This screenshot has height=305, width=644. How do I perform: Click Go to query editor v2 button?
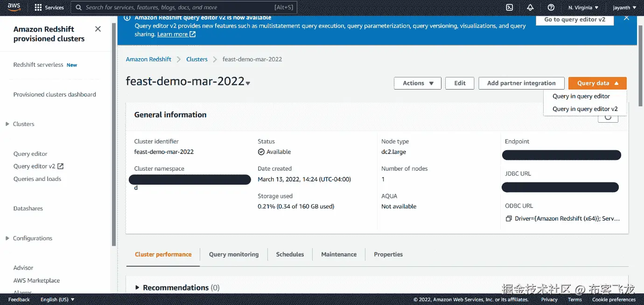(574, 20)
